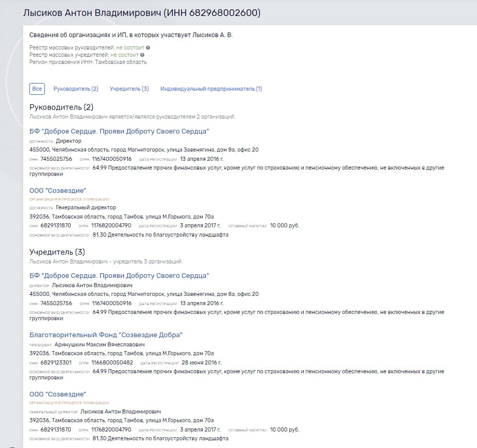477x448 pixels.
Task: Click ОГРН 1167400050916 in Руководитель section
Action: click(x=112, y=159)
